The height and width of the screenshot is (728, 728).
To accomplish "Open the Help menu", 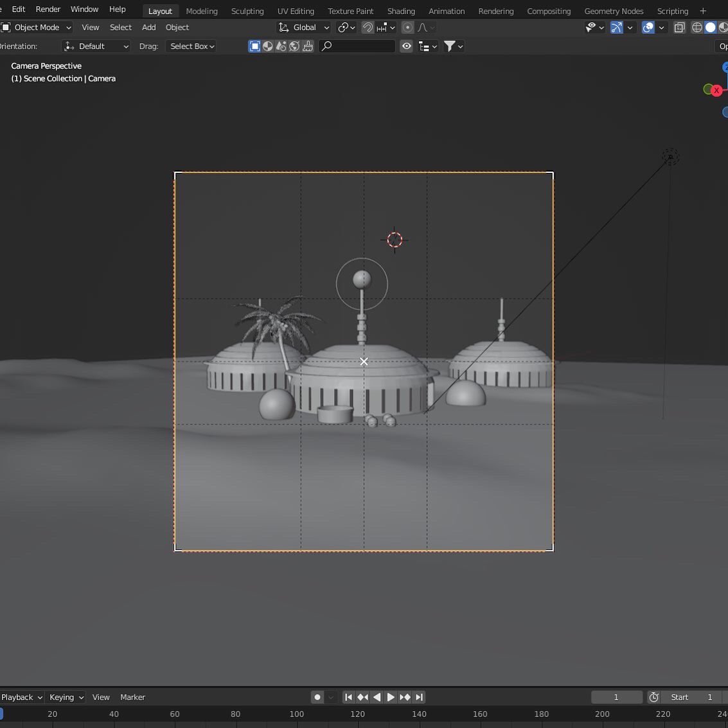I will (x=117, y=9).
